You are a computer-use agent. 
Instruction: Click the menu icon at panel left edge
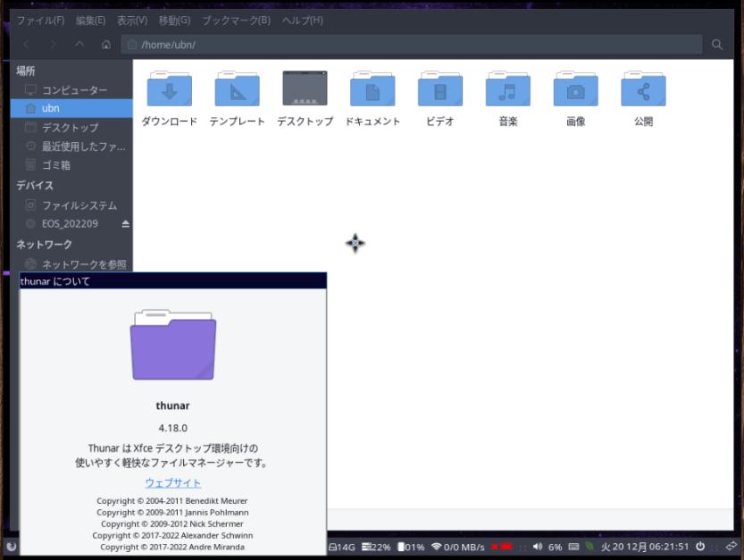click(11, 547)
